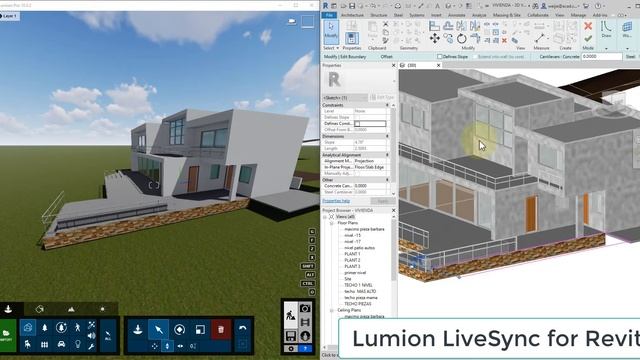Click Lumion Layer 1 label
The image size is (640, 360).
click(x=9, y=16)
